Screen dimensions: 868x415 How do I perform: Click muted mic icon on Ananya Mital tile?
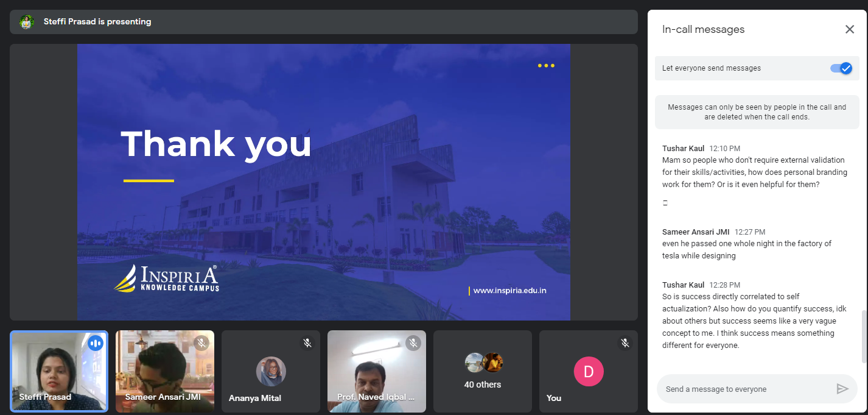(307, 343)
